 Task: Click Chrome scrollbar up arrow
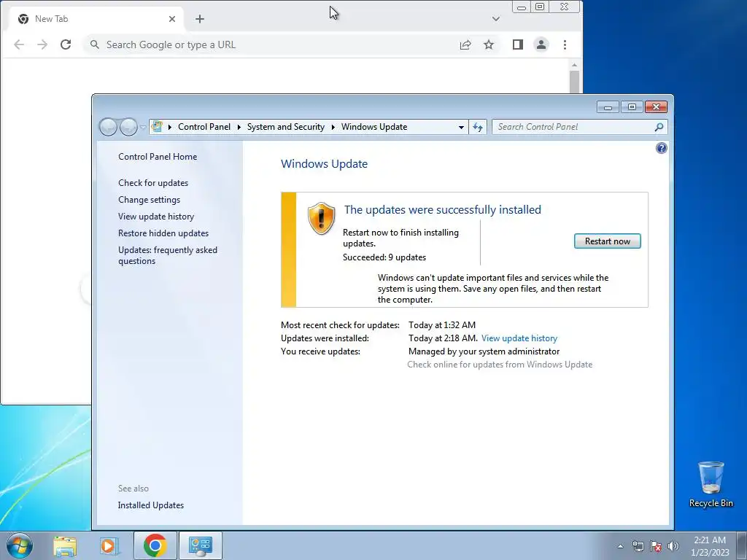tap(574, 65)
